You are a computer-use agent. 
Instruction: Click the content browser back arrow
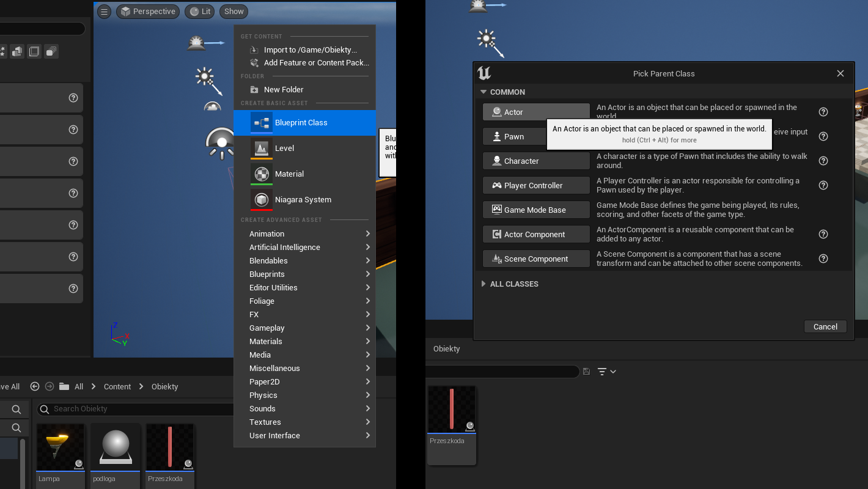tap(35, 386)
